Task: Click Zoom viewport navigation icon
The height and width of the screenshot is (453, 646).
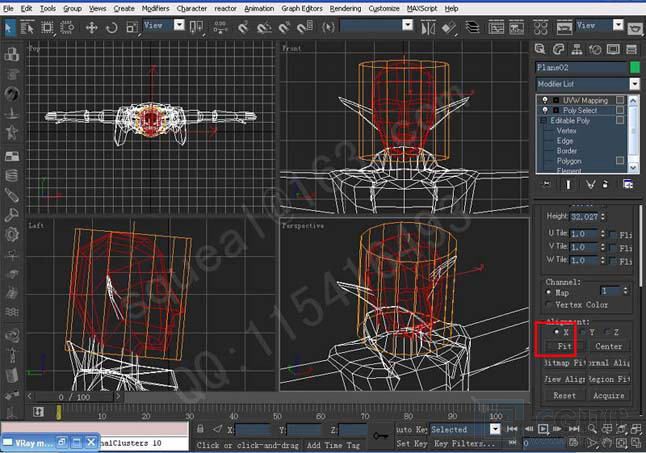Action: pos(592,429)
